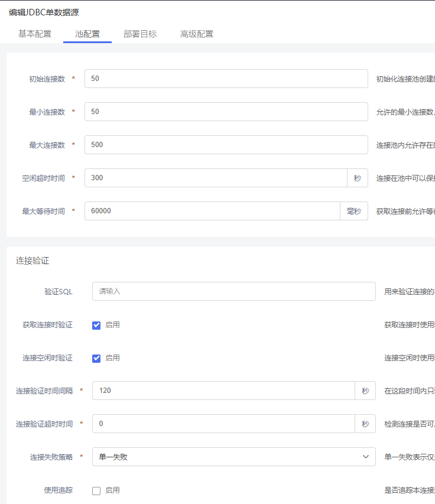
Task: Click the 连接在池中可以保 help text
Action: pyautogui.click(x=405, y=178)
